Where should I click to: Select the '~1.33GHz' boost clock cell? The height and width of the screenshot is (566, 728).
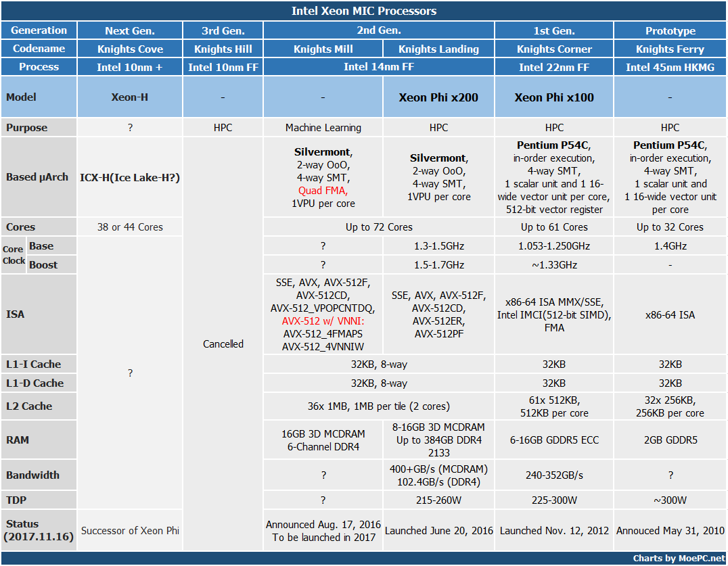tap(554, 265)
